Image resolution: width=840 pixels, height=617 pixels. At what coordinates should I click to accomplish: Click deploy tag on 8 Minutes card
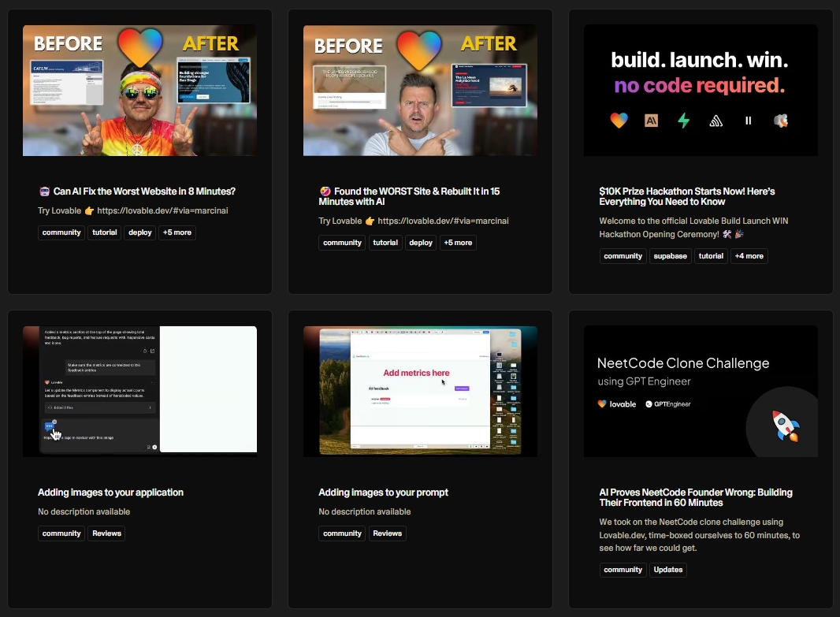139,232
